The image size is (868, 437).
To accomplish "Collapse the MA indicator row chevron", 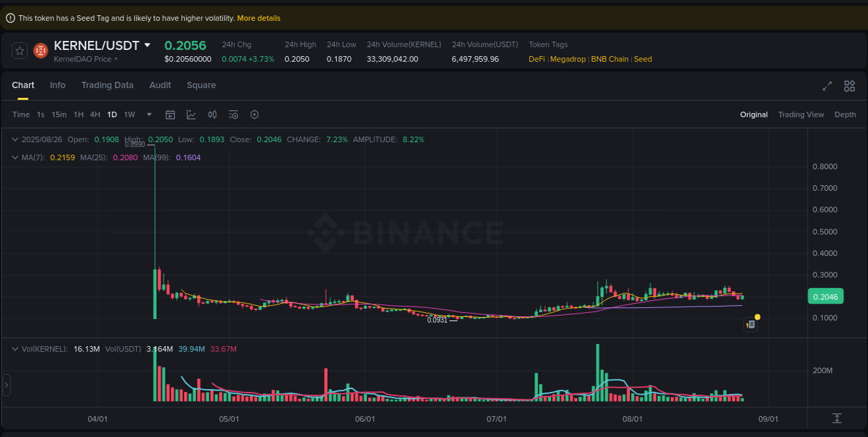I will [15, 157].
